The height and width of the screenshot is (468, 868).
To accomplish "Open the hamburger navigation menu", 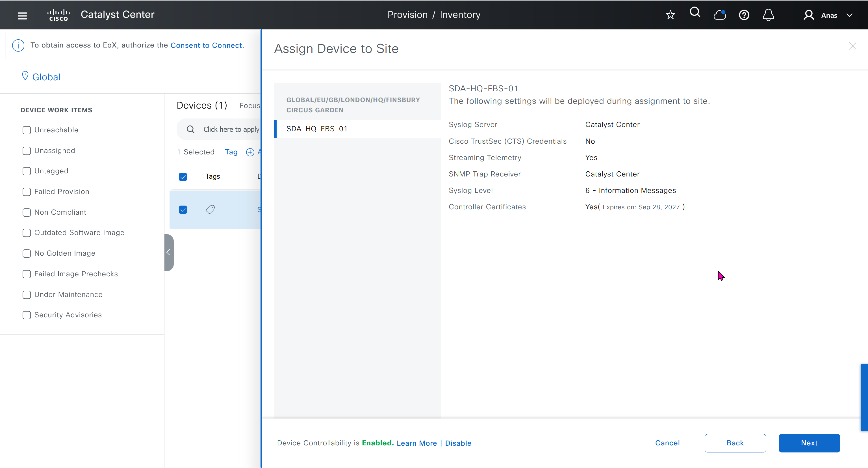I will click(x=22, y=16).
